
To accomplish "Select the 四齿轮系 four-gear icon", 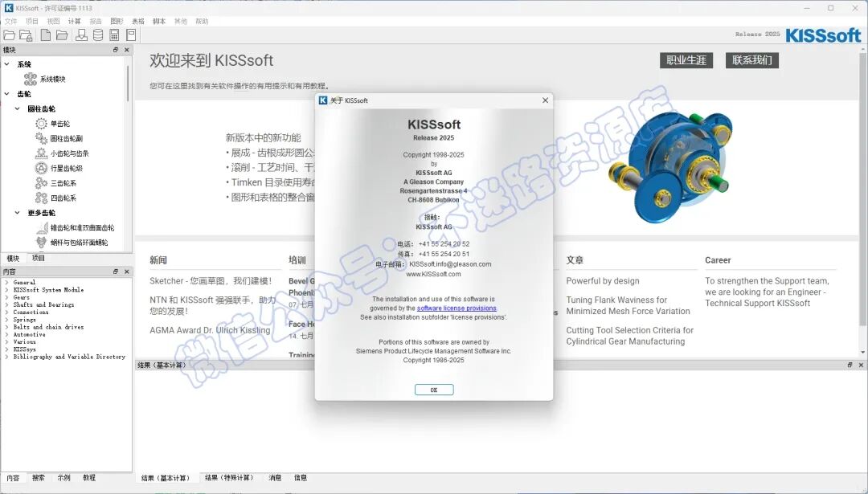I will 42,198.
